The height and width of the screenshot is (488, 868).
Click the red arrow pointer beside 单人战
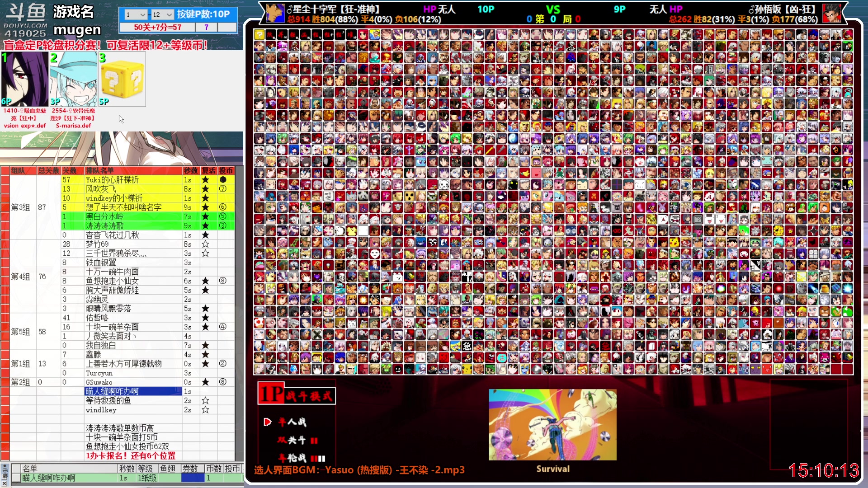268,422
